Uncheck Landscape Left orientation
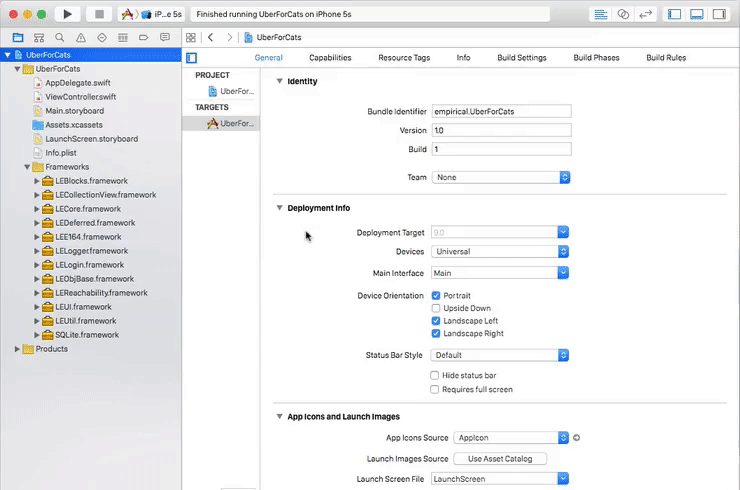The width and height of the screenshot is (740, 490). (x=436, y=321)
